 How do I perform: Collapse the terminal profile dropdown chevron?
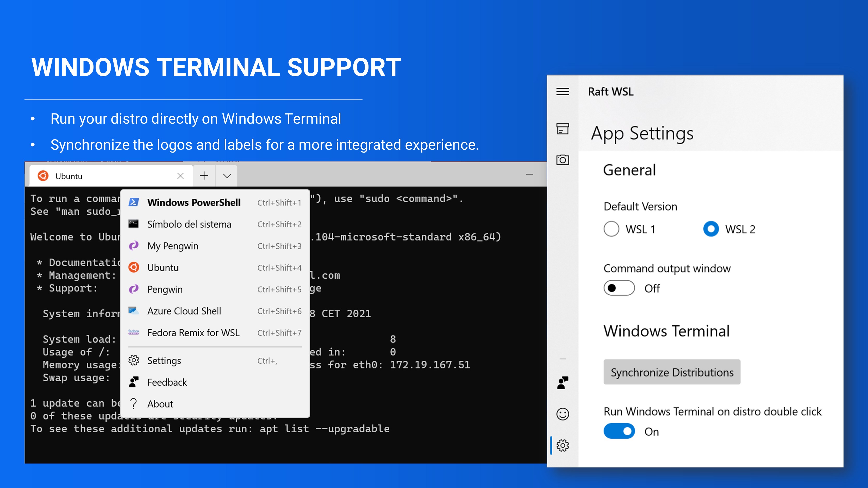pyautogui.click(x=227, y=176)
